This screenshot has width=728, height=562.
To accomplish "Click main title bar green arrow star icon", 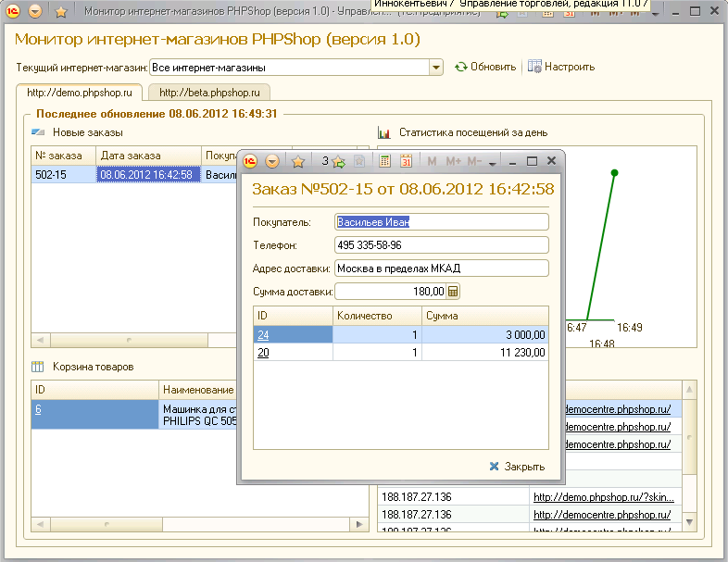I will [x=502, y=14].
